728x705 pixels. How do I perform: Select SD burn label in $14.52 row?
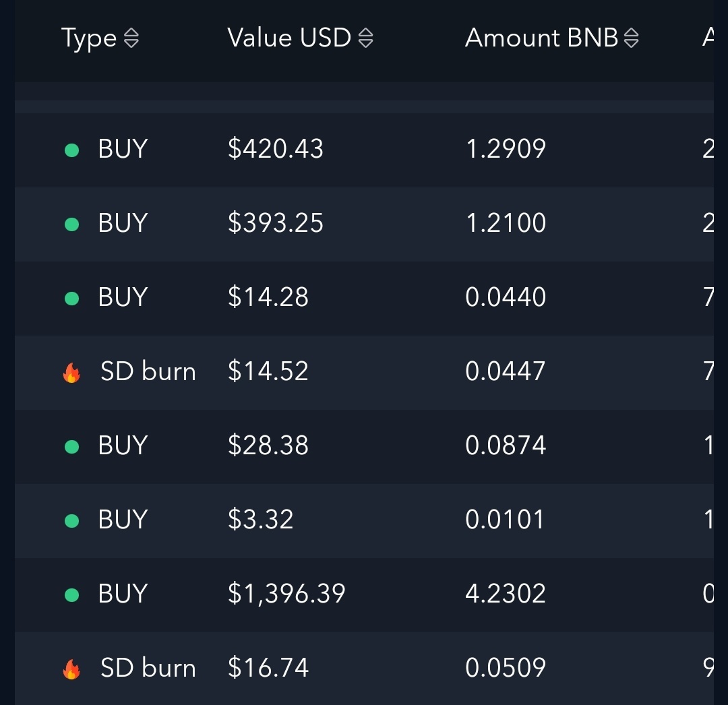(148, 371)
